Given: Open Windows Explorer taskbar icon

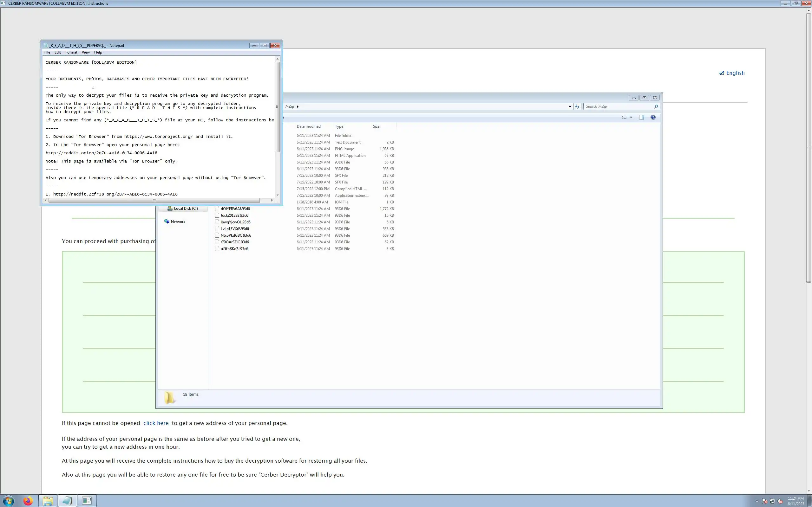Looking at the screenshot, I should click(48, 501).
